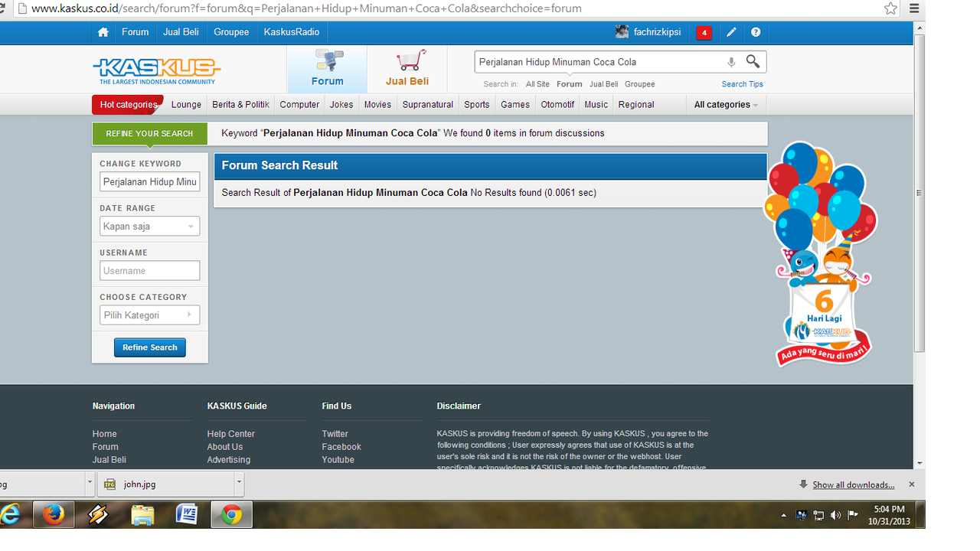
Task: Open Chrome menu hamburger icon
Action: click(914, 8)
